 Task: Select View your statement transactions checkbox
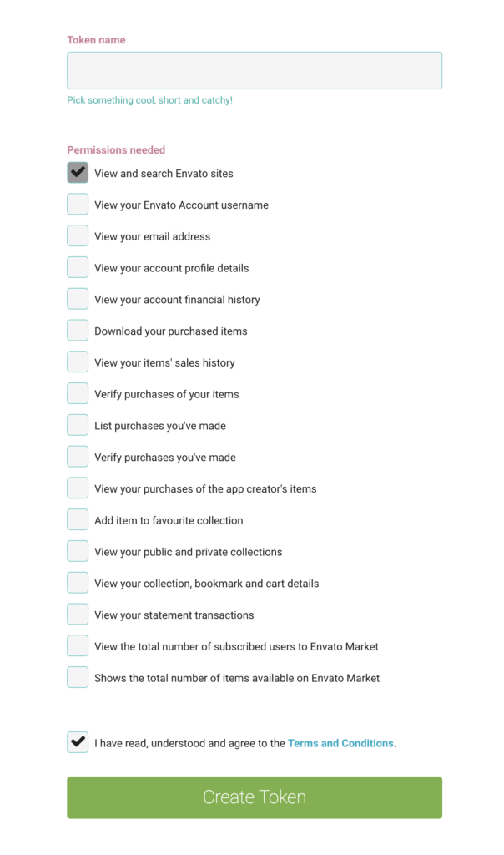(x=78, y=614)
